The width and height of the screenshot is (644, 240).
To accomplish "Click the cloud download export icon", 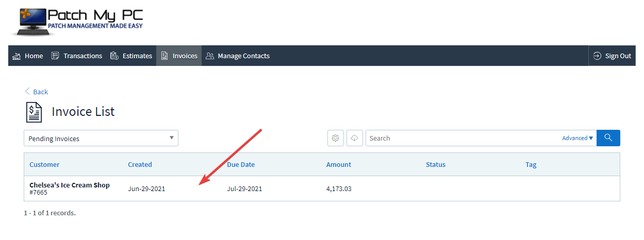I will [x=354, y=138].
